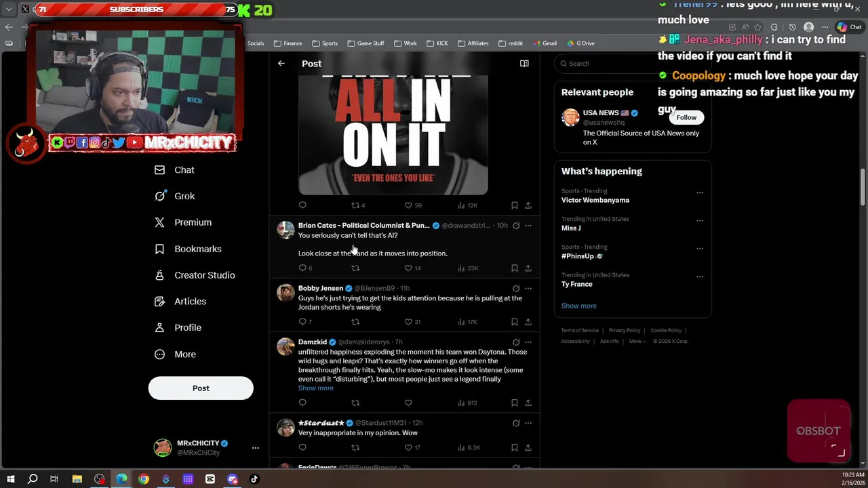The height and width of the screenshot is (488, 868).
Task: Open the Cookie Policy link
Action: (666, 331)
